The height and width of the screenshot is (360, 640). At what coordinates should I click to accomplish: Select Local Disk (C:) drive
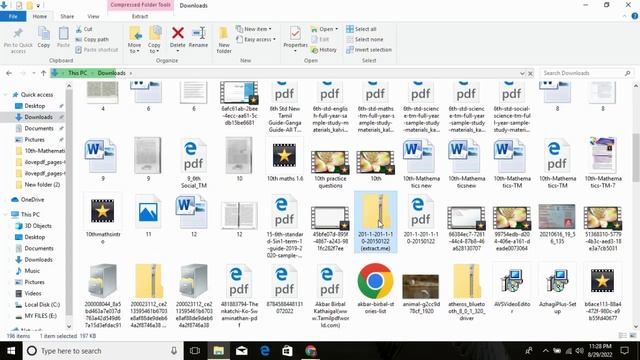point(42,304)
